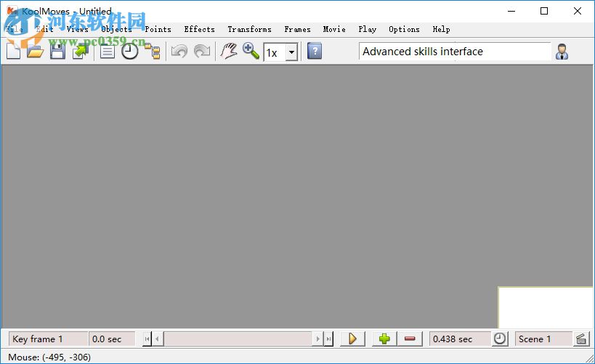595x364 pixels.
Task: Click the export green arrow icon
Action: [80, 52]
